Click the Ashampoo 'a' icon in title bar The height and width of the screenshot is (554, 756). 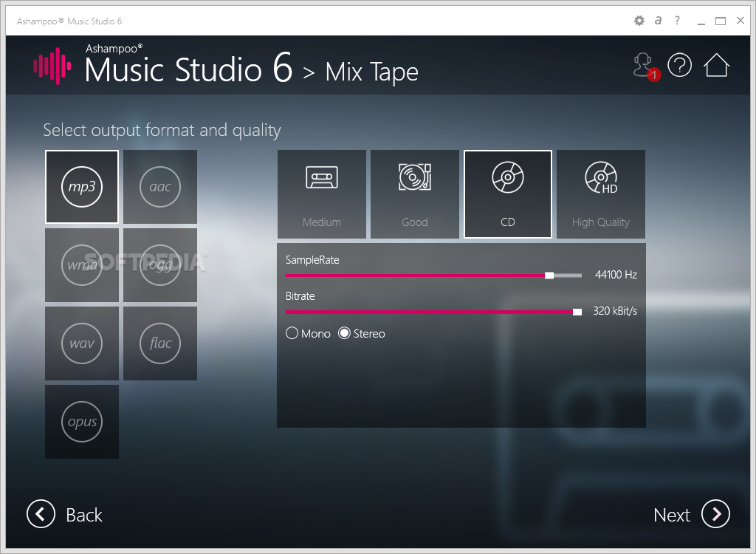[658, 21]
